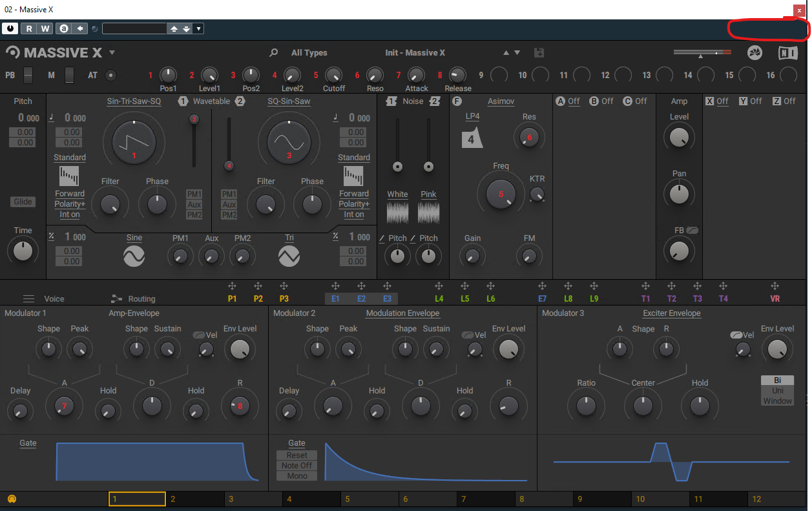Viewport: 812px width, 511px height.
Task: Click the LP4 filter shape icon
Action: [472, 138]
